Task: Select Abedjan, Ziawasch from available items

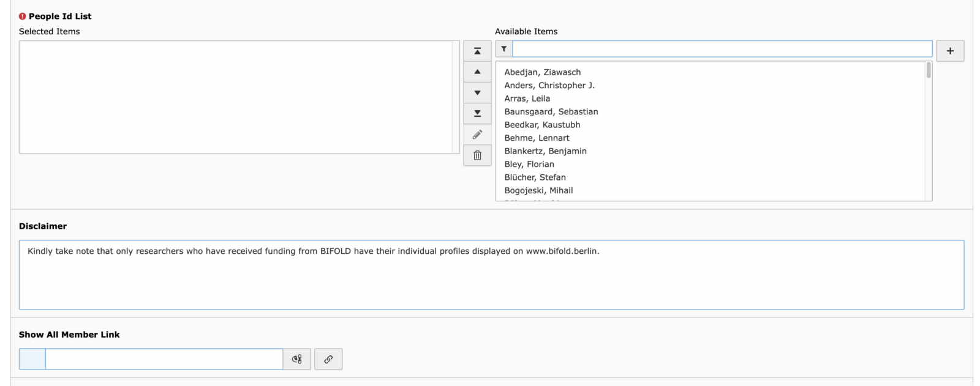Action: (x=543, y=72)
